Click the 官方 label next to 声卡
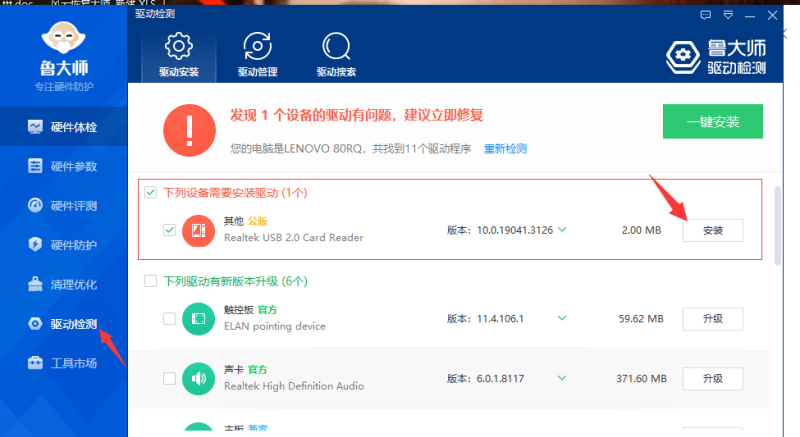 (257, 370)
